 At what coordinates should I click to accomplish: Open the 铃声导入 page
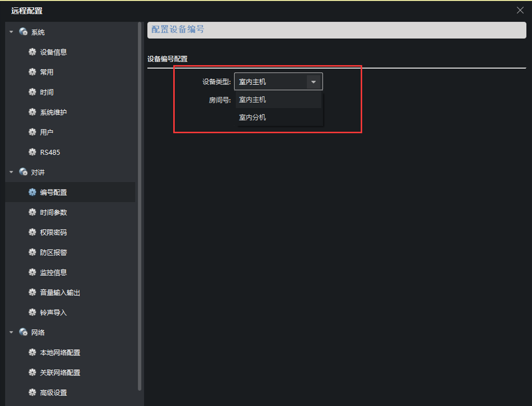point(53,312)
